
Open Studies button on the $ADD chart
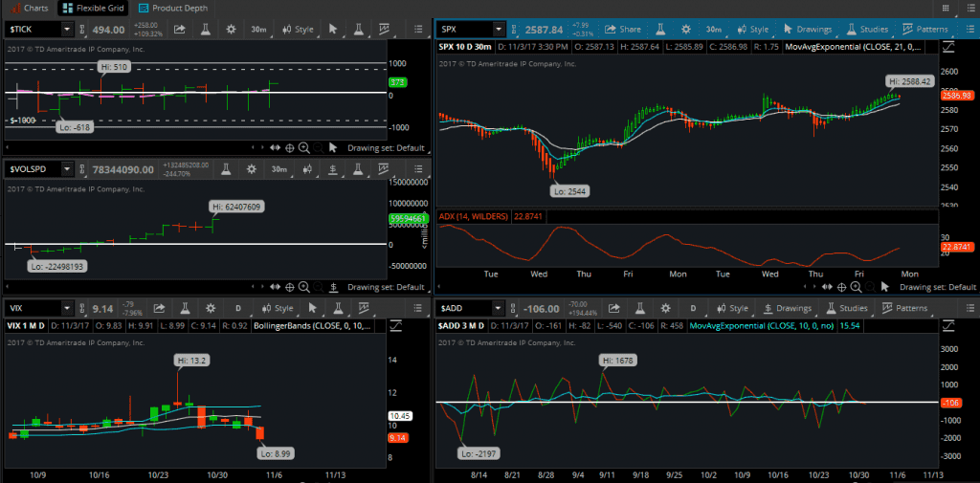(847, 308)
